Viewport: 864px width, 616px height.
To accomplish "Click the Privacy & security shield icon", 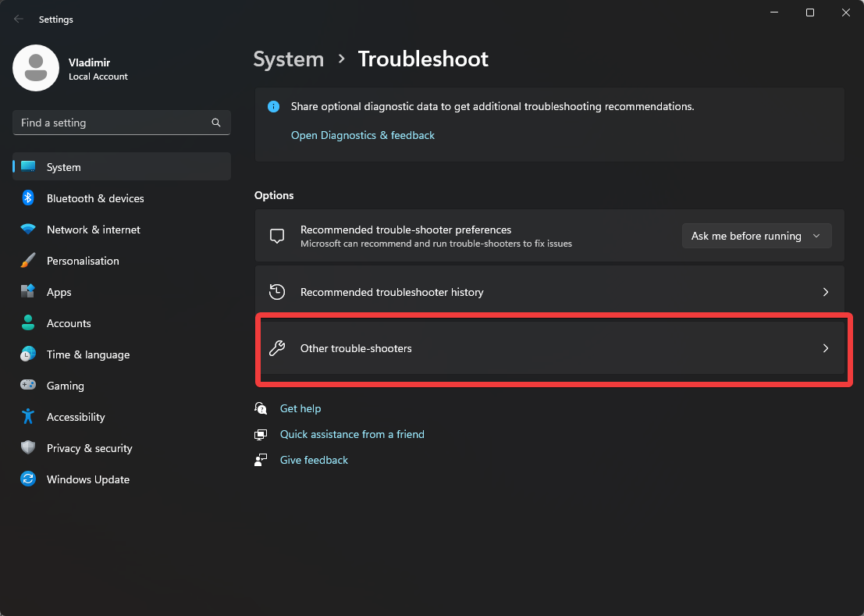I will [28, 448].
